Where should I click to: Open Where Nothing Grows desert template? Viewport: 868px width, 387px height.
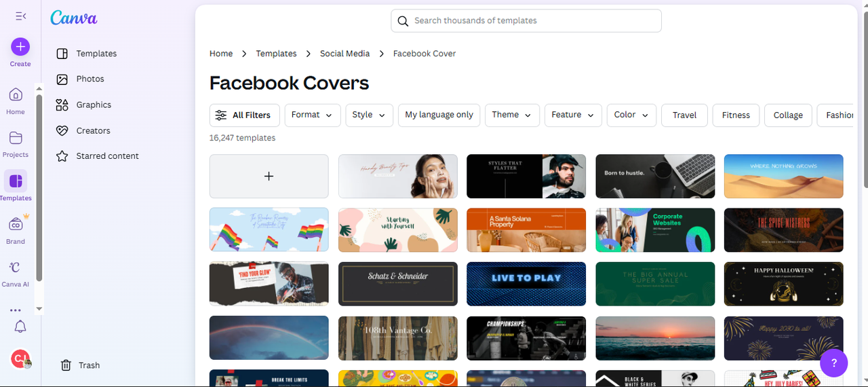coord(784,176)
